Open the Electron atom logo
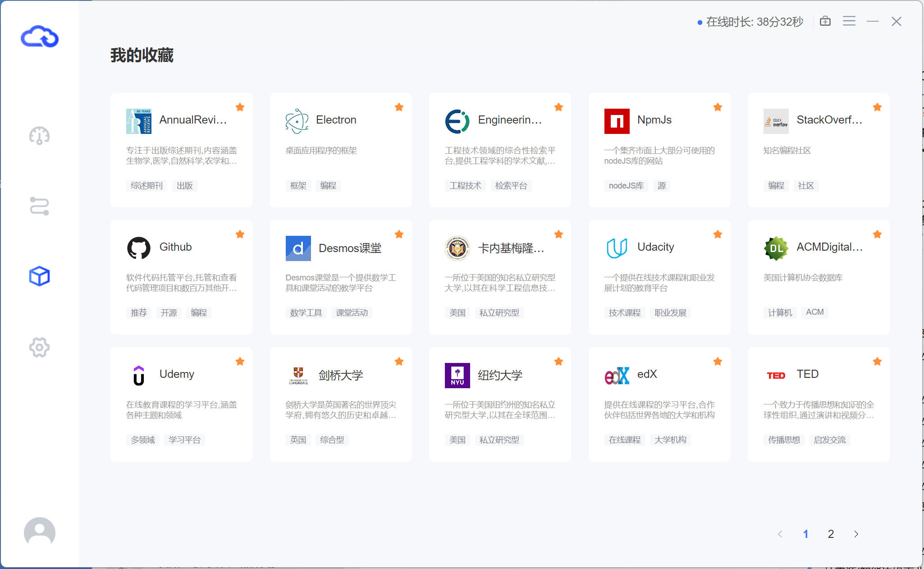This screenshot has width=924, height=569. pos(297,121)
